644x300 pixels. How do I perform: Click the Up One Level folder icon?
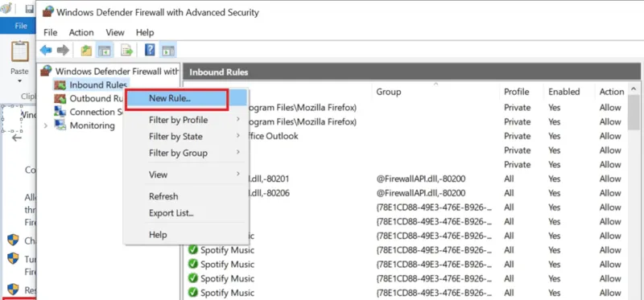pos(86,51)
